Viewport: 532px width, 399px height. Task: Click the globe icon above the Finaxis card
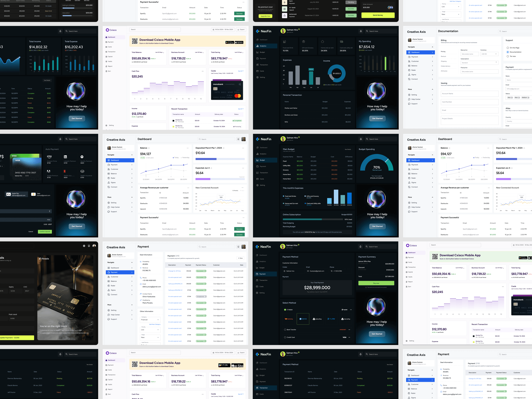(x=84, y=246)
